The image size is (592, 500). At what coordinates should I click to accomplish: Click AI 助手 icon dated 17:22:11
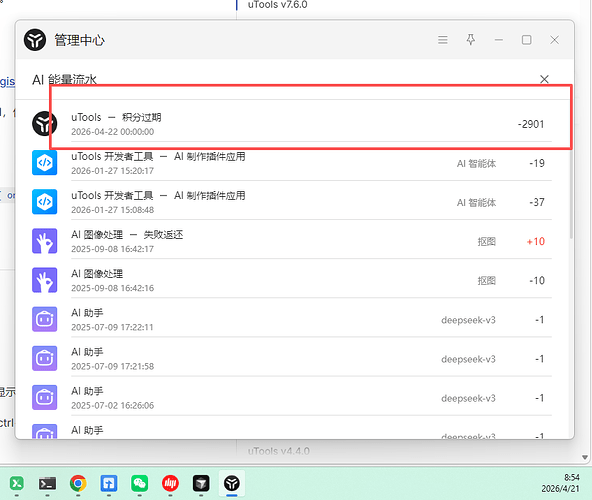pyautogui.click(x=44, y=319)
